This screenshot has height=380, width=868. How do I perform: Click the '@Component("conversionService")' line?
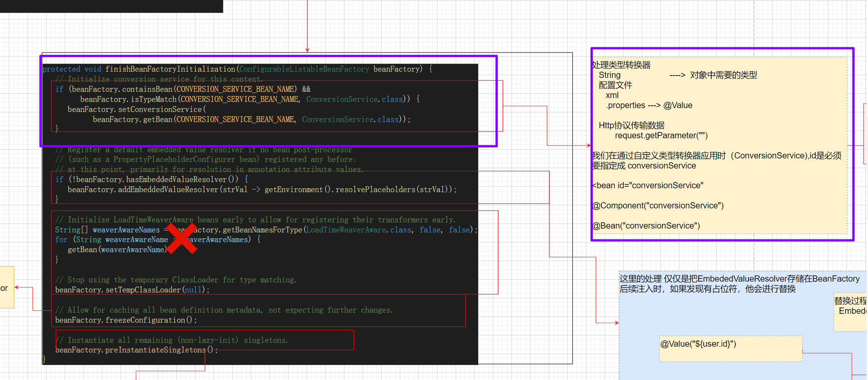coord(658,206)
